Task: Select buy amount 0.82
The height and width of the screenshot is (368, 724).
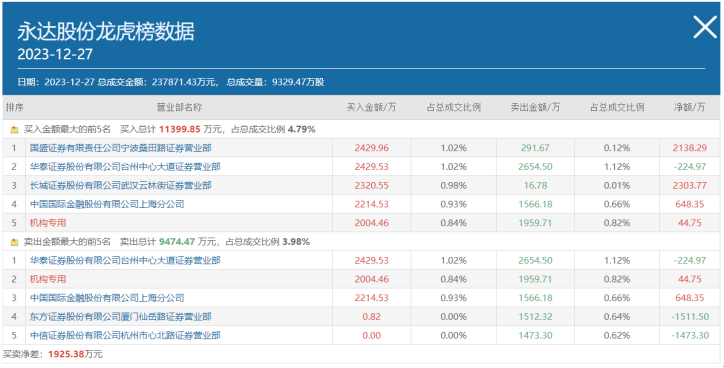Action: [372, 316]
